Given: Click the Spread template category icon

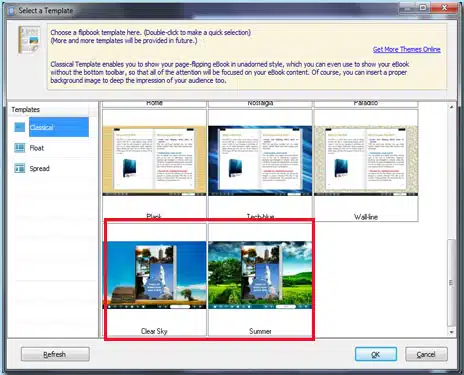Looking at the screenshot, I should pyautogui.click(x=20, y=168).
